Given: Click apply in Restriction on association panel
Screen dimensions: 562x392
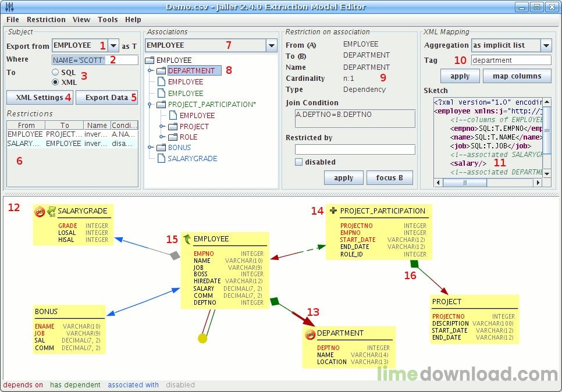Looking at the screenshot, I should 343,178.
